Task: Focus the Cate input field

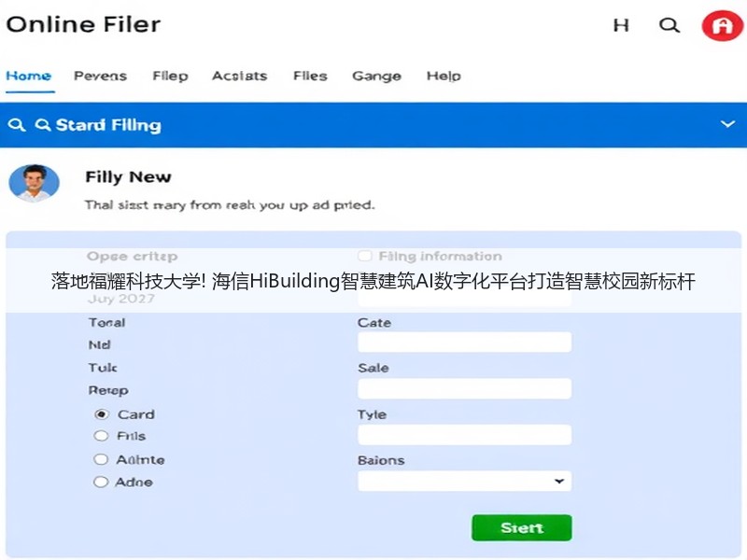Action: tap(464, 343)
